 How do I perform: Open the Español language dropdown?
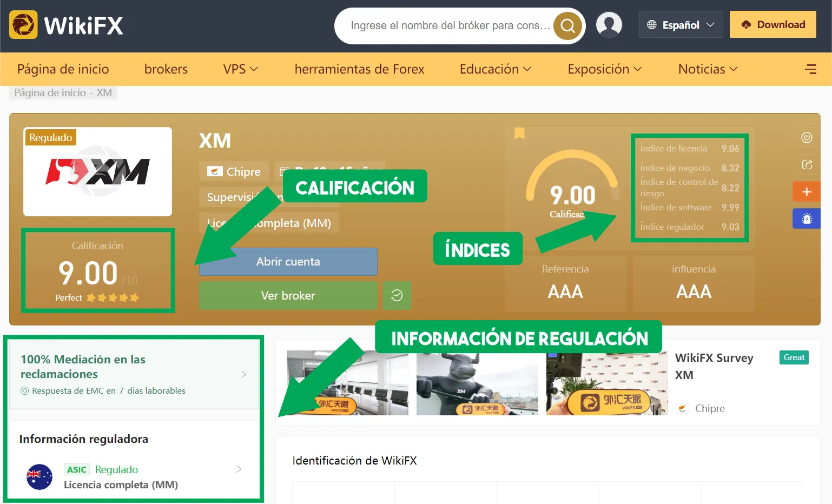(681, 25)
